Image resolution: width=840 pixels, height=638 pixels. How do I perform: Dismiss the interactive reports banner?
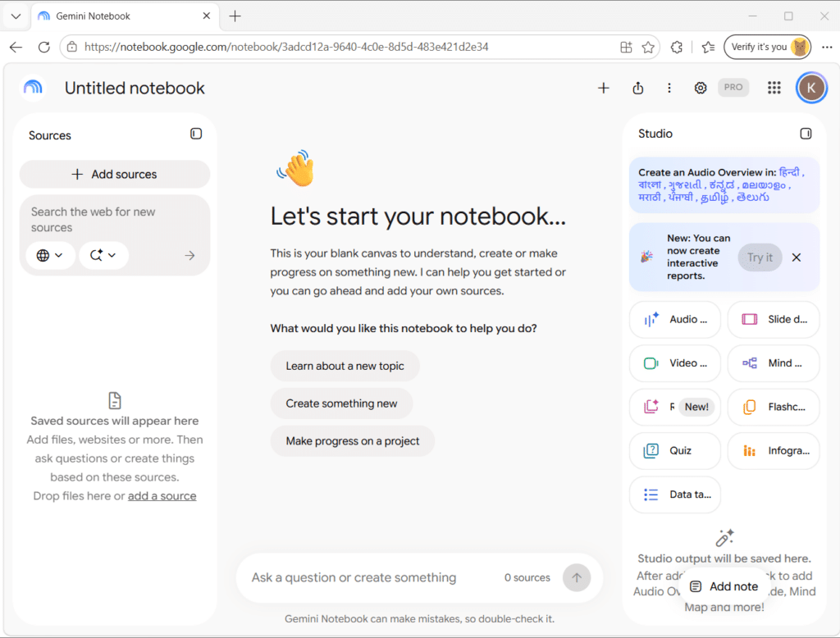[x=797, y=257]
